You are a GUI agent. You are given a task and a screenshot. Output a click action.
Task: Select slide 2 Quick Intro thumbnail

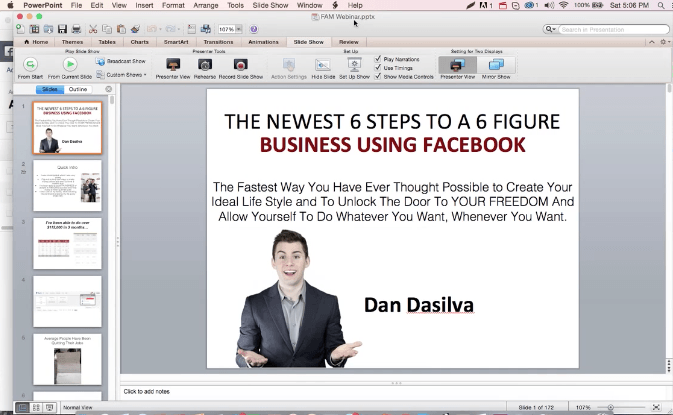(67, 185)
